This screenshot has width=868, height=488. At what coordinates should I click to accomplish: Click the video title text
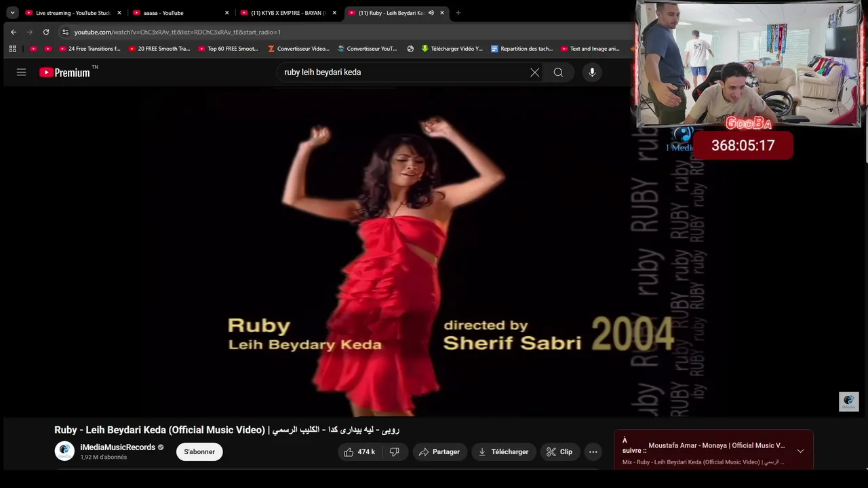[227, 430]
